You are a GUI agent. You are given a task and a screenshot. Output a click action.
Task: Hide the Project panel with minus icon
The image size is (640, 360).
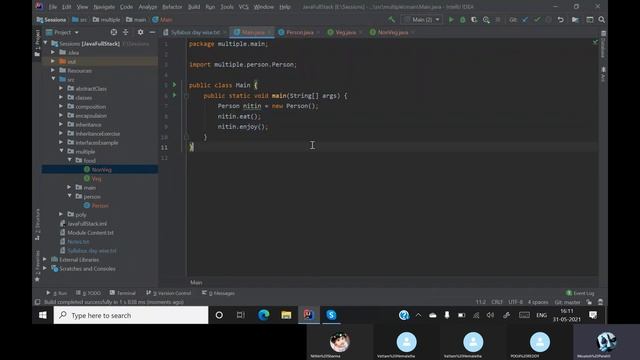click(x=152, y=32)
